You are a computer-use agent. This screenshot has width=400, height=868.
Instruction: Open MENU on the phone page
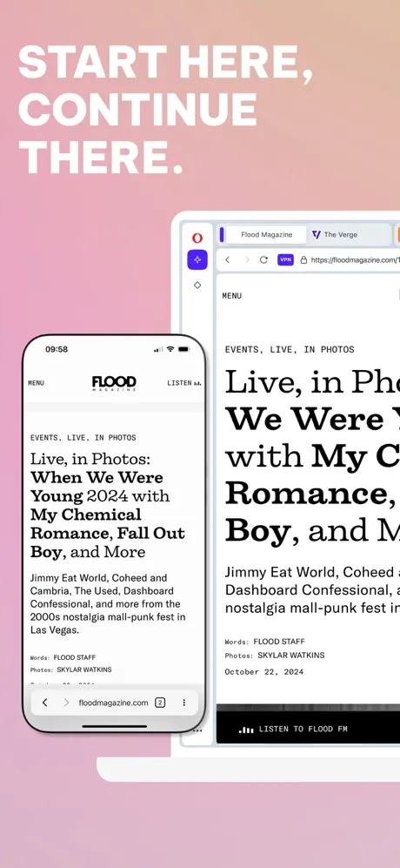36,383
